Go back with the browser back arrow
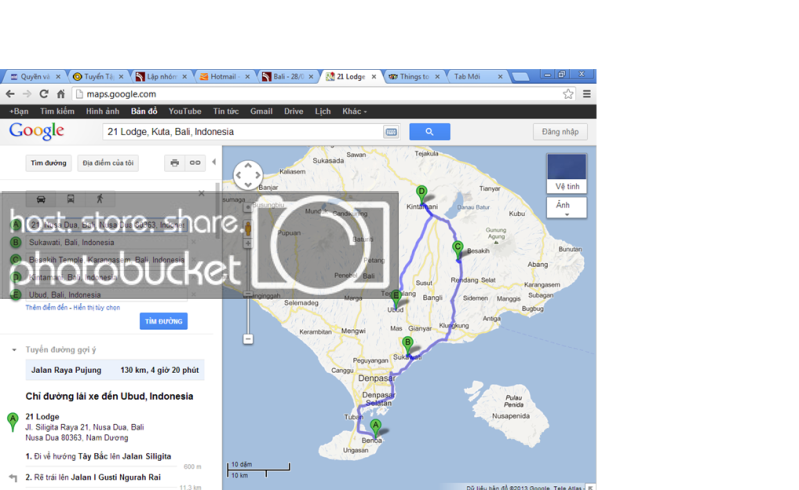The height and width of the screenshot is (490, 799). pos(10,94)
